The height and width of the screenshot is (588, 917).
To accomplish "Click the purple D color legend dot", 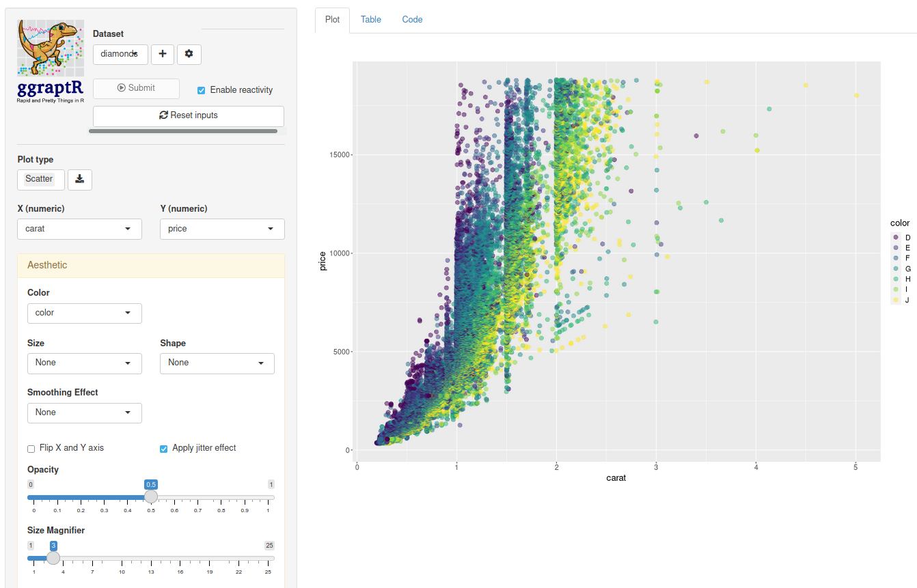I will tap(896, 238).
